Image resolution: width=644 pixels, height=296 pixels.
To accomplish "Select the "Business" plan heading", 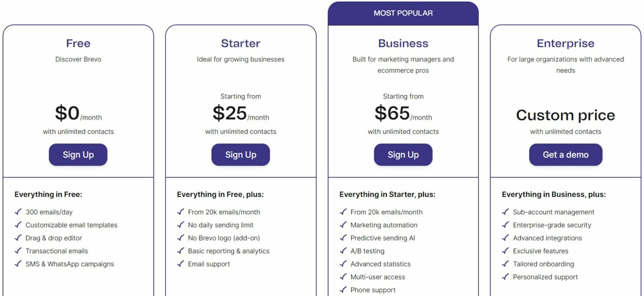I will [x=403, y=43].
